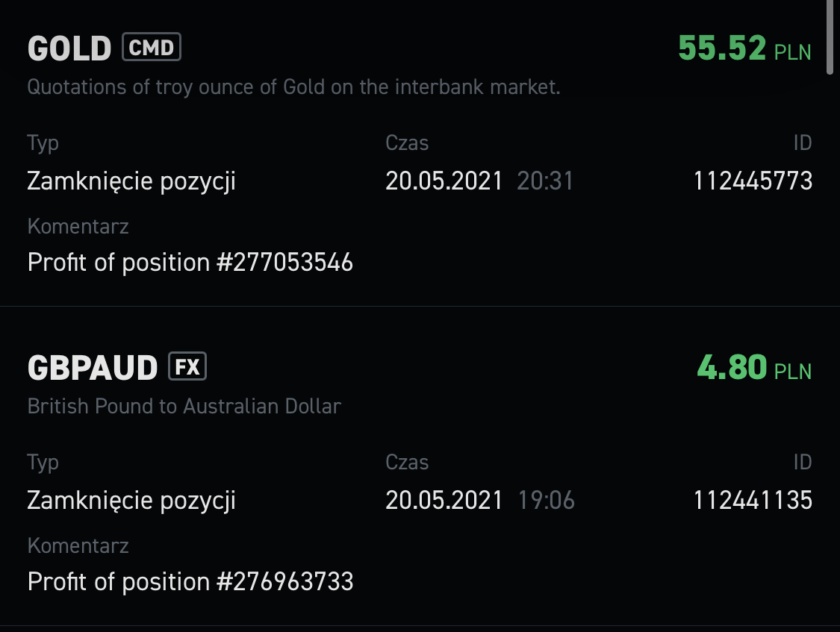
Task: Click the GOLD date 20.05.2021
Action: point(444,181)
